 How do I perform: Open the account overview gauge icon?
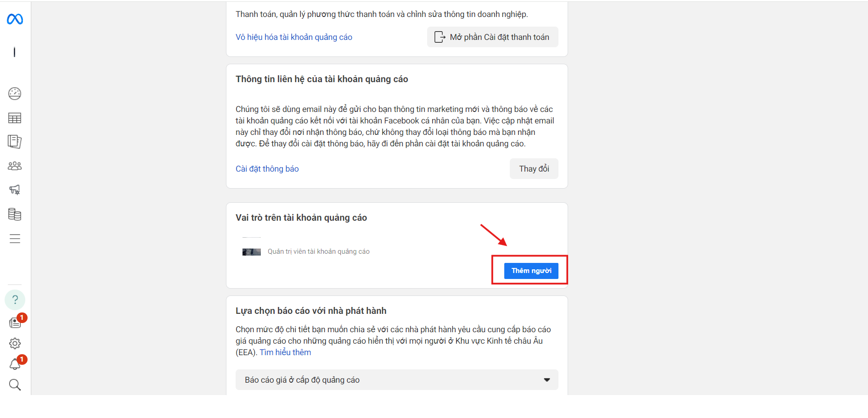15,94
